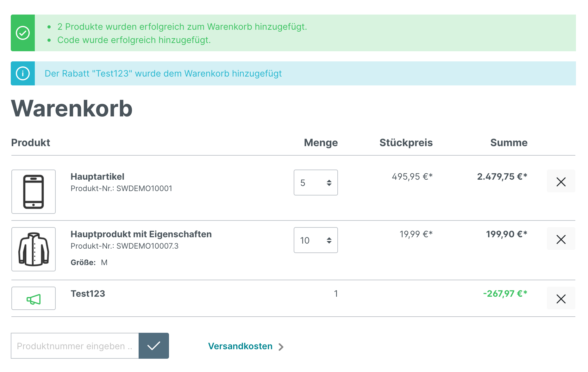Viewport: 588px width, 372px height.
Task: Click the Rabatt "Test123" info message
Action: coord(163,73)
